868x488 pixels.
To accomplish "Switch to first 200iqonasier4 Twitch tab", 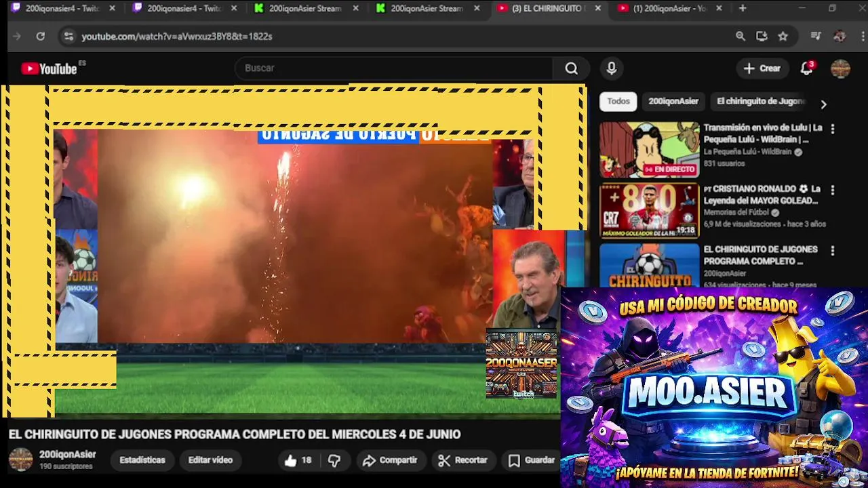I will coord(62,8).
